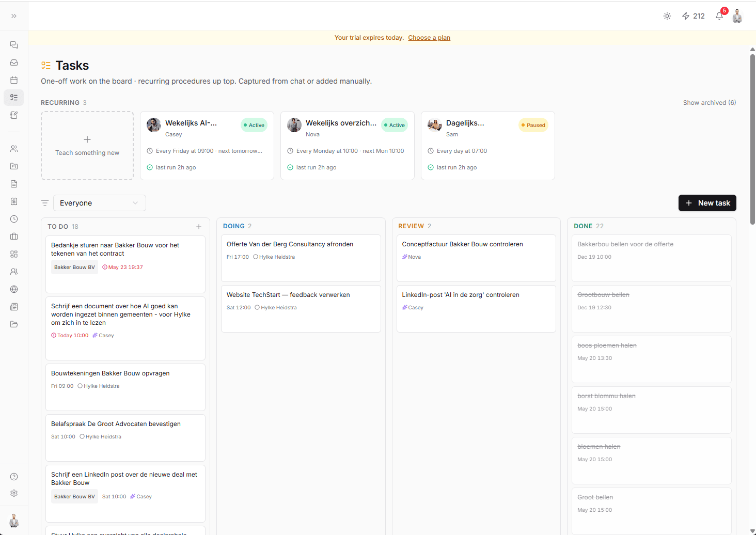This screenshot has width=756, height=535.
Task: Click the REVIEW column header
Action: 411,226
